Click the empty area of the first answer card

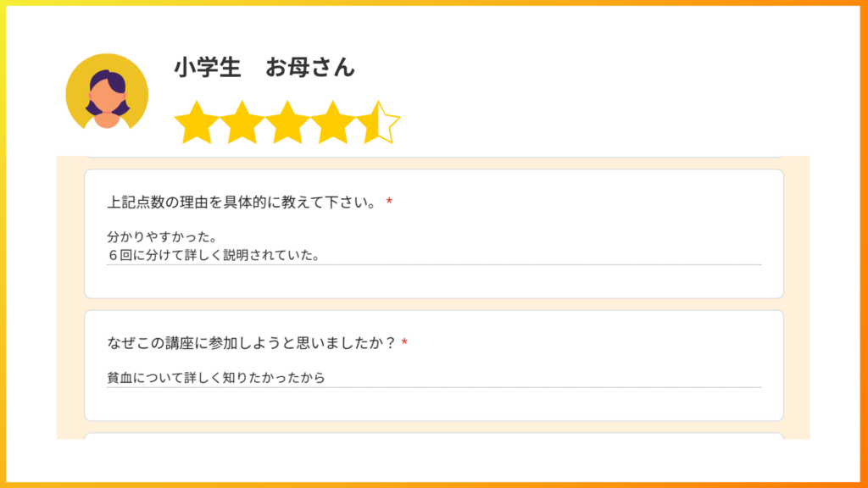434,281
